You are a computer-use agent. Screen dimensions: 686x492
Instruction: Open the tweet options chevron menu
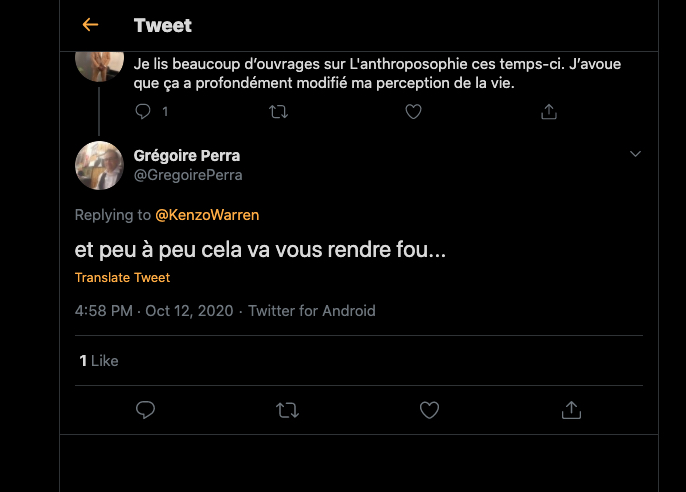pos(634,154)
